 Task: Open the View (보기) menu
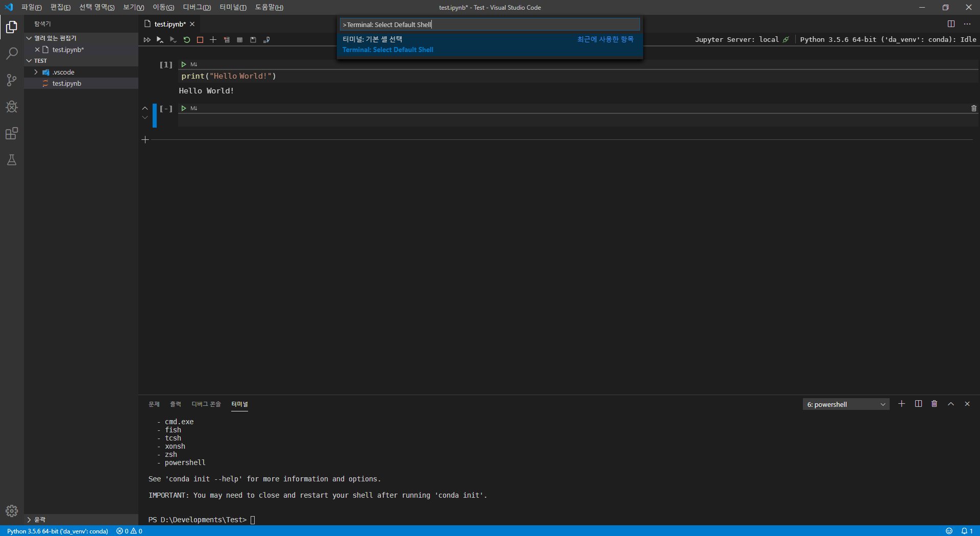click(134, 7)
